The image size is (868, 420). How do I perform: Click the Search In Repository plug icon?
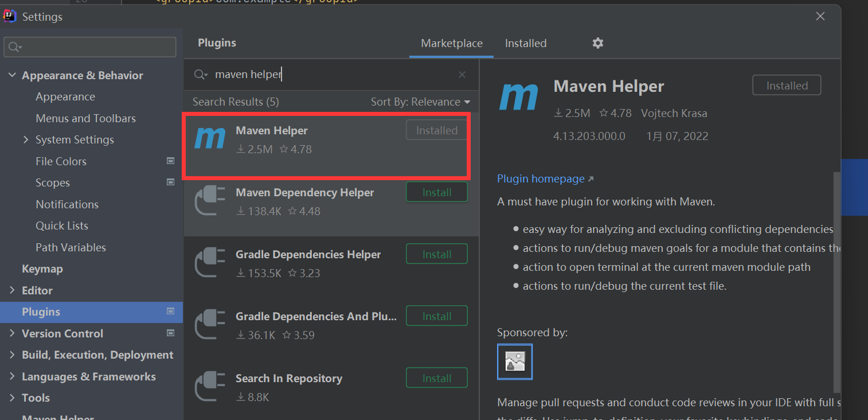pyautogui.click(x=210, y=386)
